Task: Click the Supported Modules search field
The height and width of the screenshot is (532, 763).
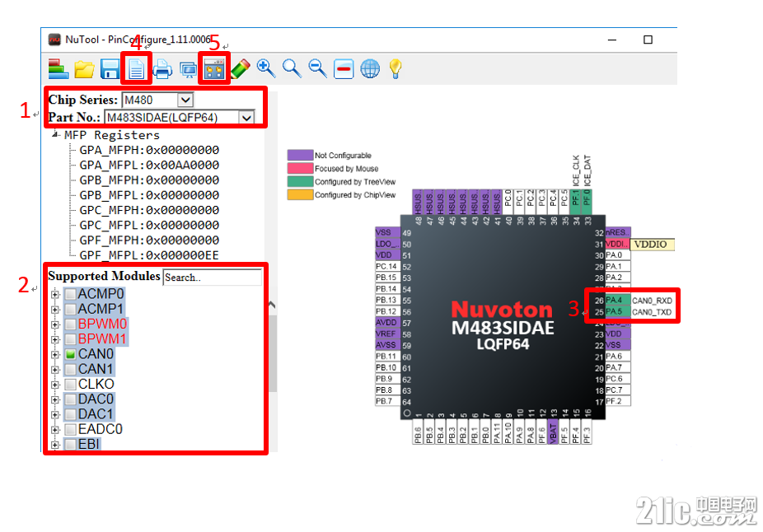Action: [212, 278]
